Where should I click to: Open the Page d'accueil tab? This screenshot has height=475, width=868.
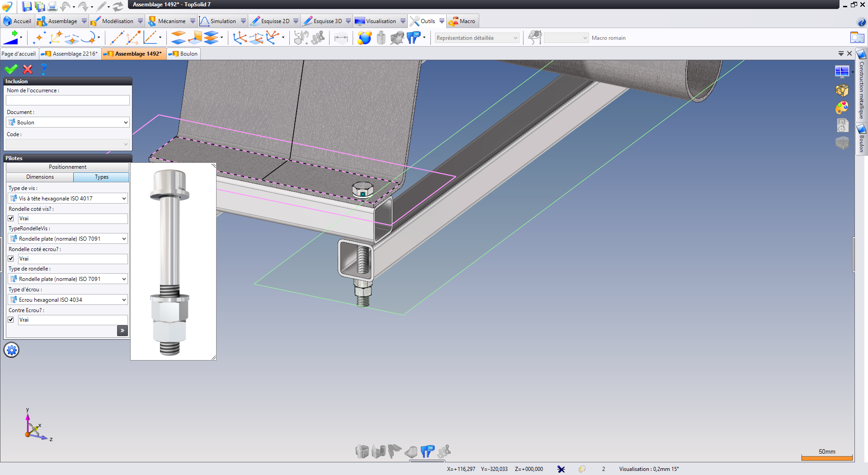click(x=19, y=54)
